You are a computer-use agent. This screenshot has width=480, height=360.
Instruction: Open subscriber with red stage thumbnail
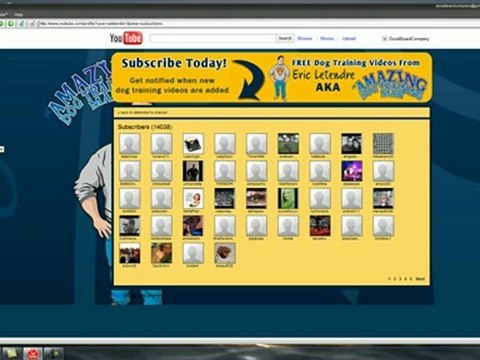(x=320, y=226)
